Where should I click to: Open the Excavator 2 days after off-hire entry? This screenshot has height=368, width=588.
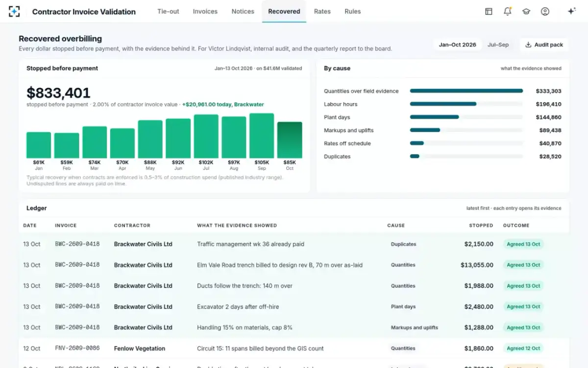[294, 307]
